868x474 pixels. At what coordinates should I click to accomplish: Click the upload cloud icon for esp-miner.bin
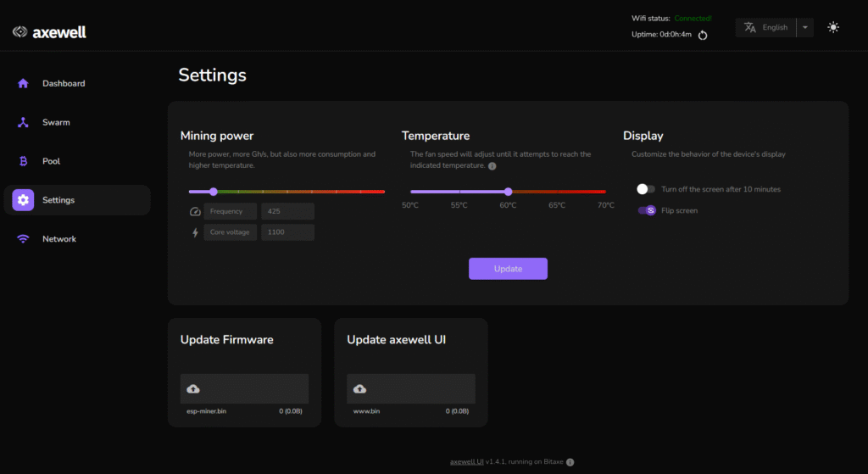click(x=193, y=388)
